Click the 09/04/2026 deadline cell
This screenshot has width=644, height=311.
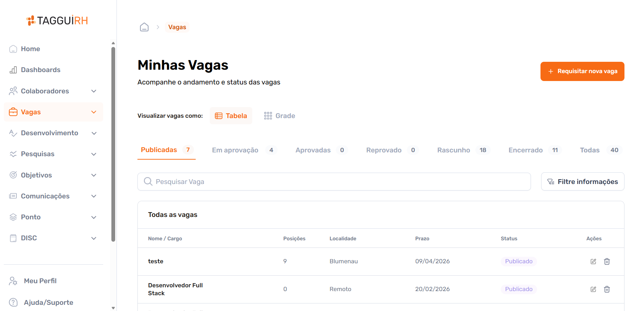pos(433,261)
